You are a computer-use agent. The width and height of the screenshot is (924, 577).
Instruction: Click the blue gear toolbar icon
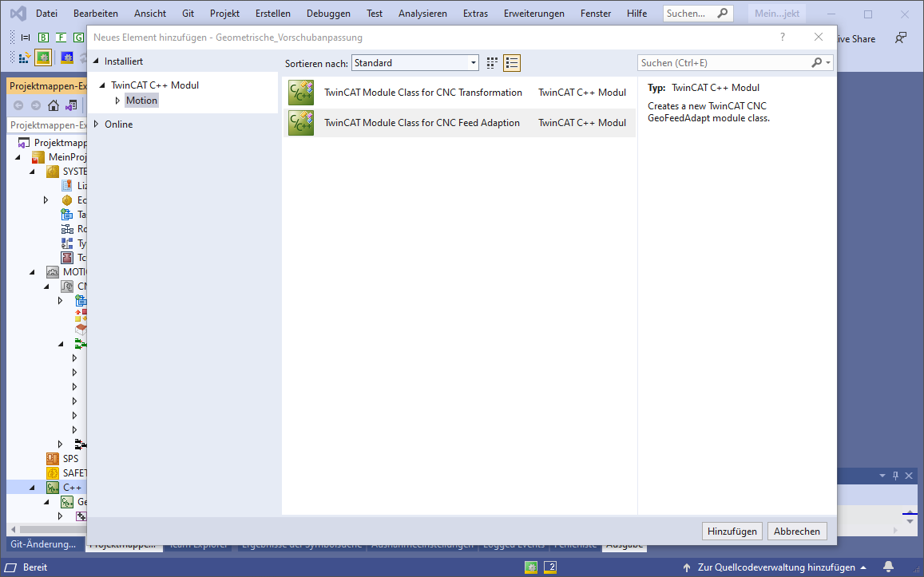point(67,57)
